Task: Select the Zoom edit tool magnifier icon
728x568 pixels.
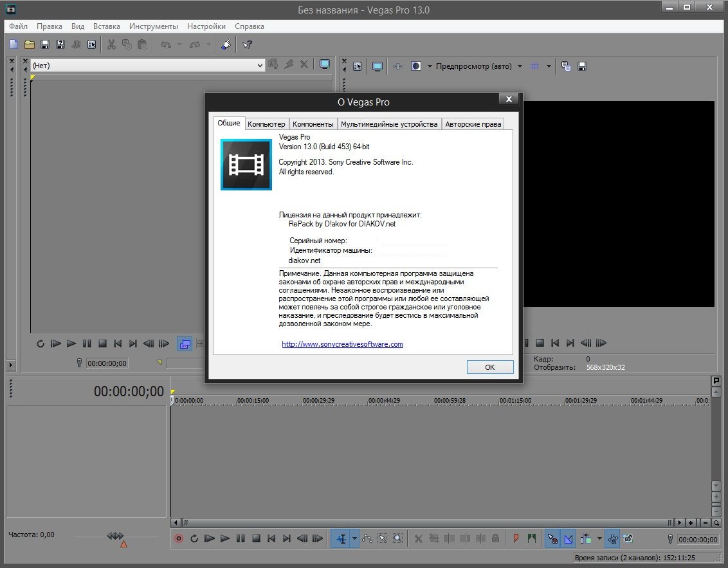Action: [398, 538]
